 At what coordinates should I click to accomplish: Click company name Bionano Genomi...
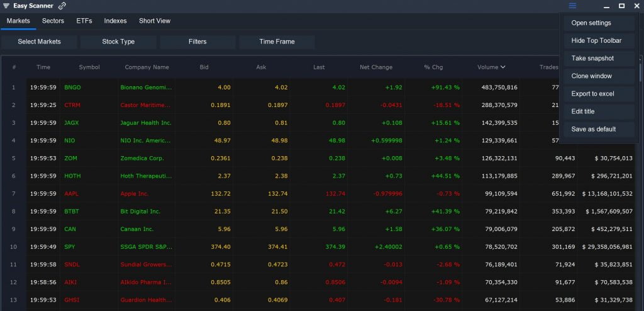[146, 88]
